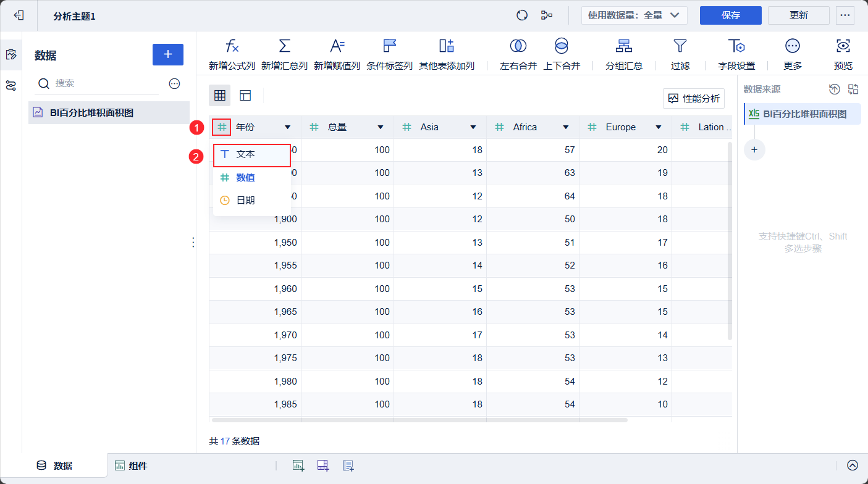
Task: Select BI百分比堆积面积图 in the data list
Action: pos(109,113)
